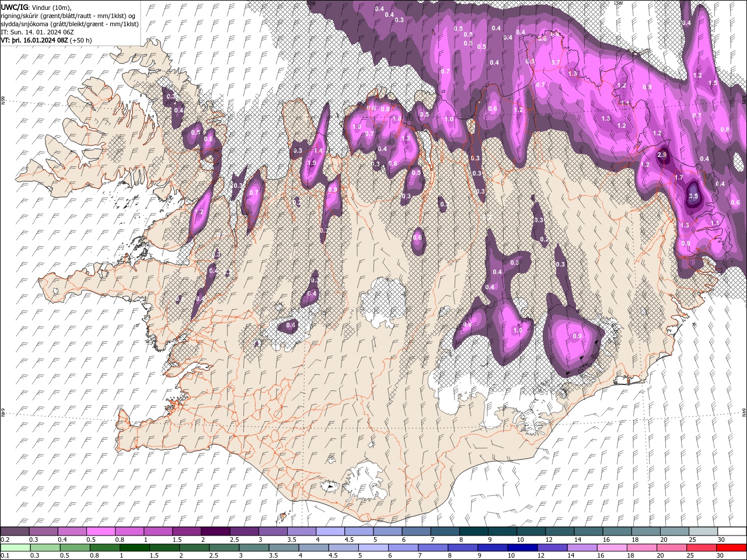Image resolution: width=747 pixels, height=560 pixels.
Task: Select the bright pink 0.5 swatch in snow scale
Action: point(100,531)
